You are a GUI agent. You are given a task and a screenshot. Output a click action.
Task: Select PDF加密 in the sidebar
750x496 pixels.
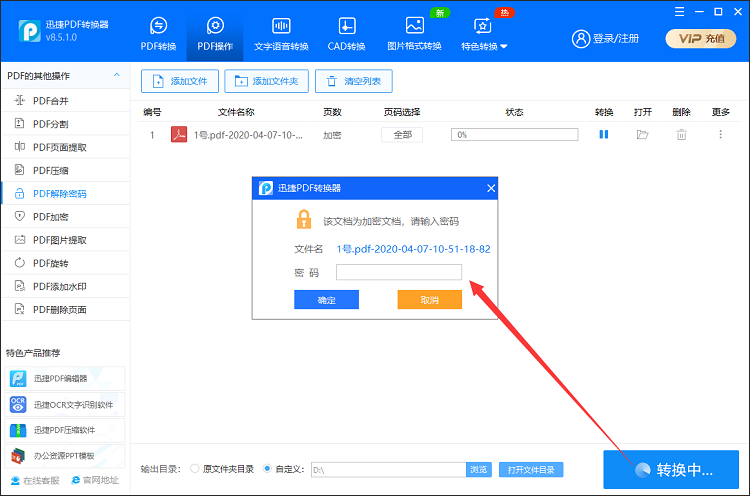[x=66, y=217]
